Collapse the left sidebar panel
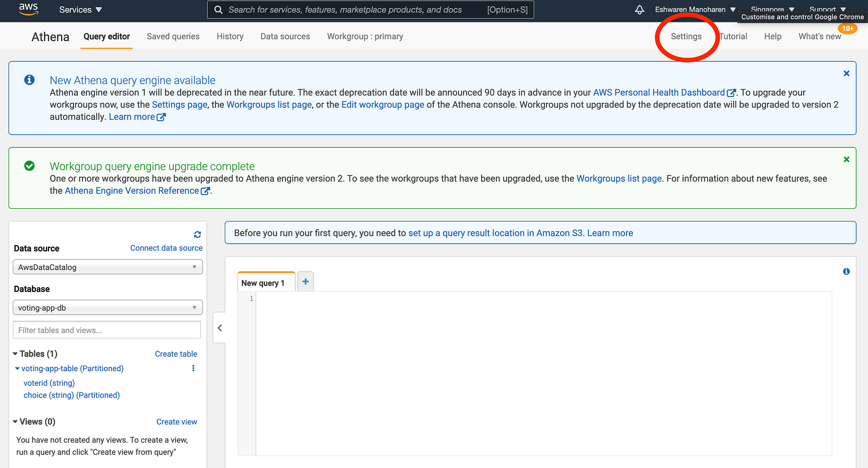 click(220, 328)
